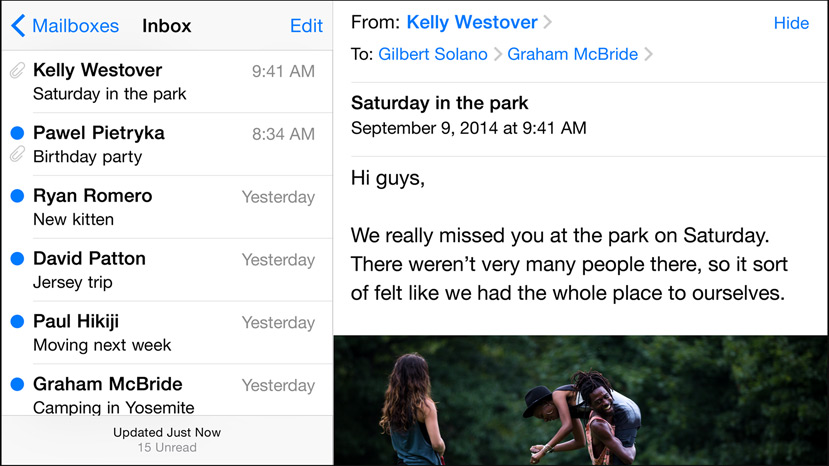The image size is (829, 466).
Task: Tap the Mailboxes back chevron
Action: coord(18,26)
